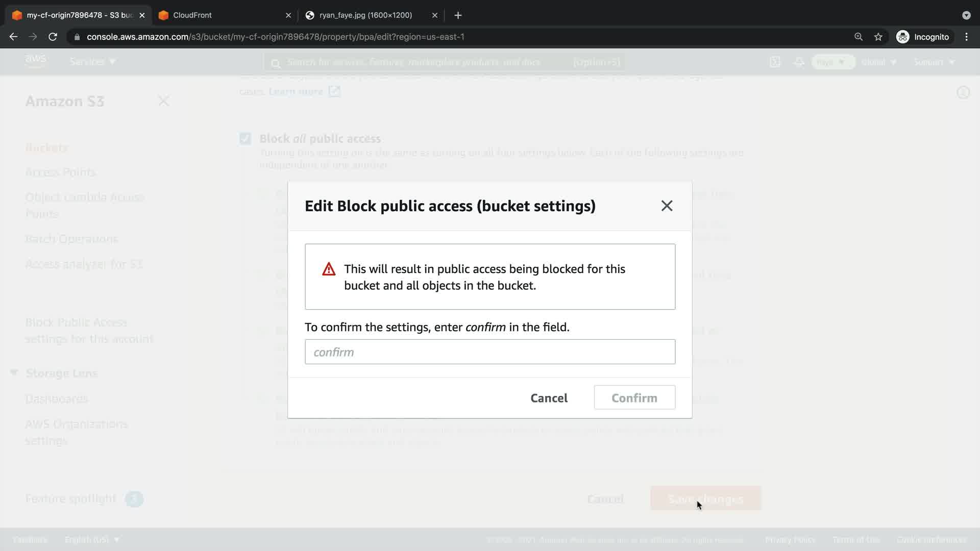
Task: Click the confirm text input field
Action: point(489,352)
